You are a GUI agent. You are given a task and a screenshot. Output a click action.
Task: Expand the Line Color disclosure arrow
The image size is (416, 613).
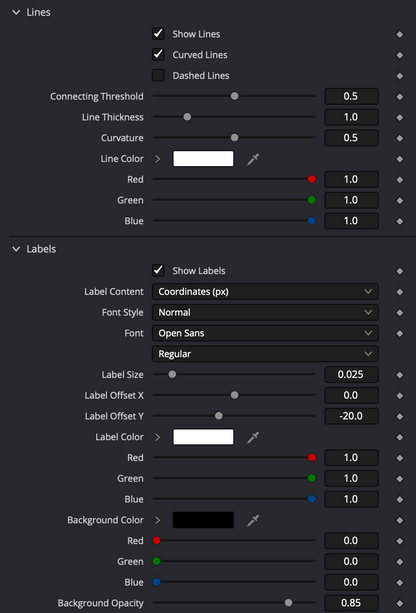pyautogui.click(x=158, y=159)
